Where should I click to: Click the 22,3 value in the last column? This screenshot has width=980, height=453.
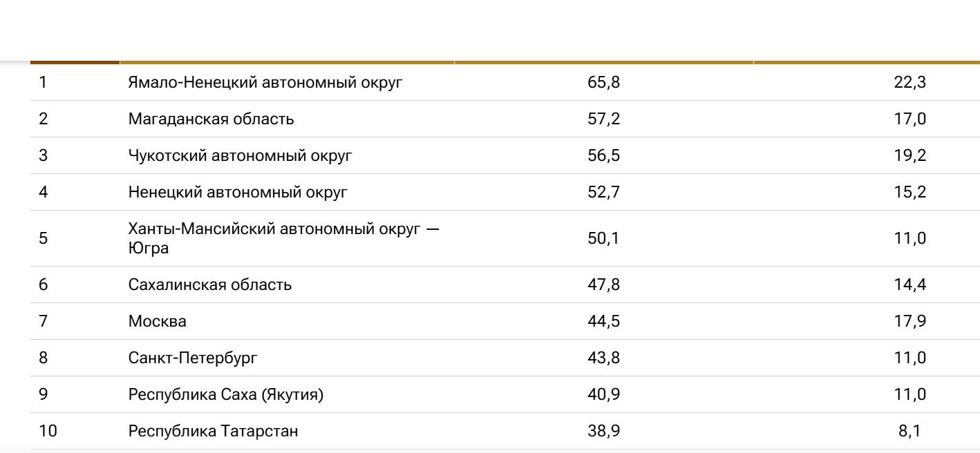(910, 82)
